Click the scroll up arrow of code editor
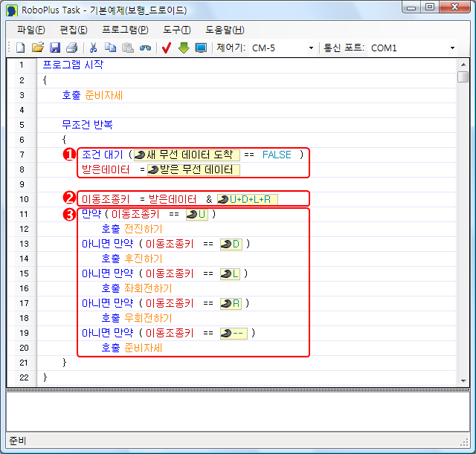476x454 pixels. [x=463, y=64]
